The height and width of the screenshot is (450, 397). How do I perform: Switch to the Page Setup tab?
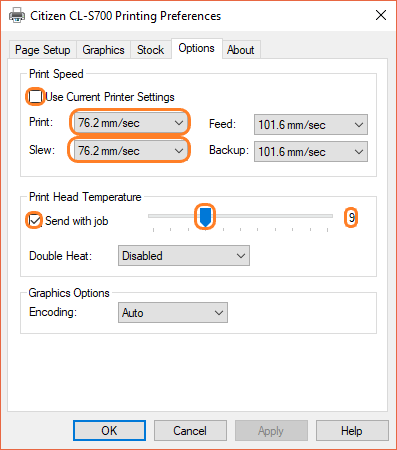click(x=43, y=50)
